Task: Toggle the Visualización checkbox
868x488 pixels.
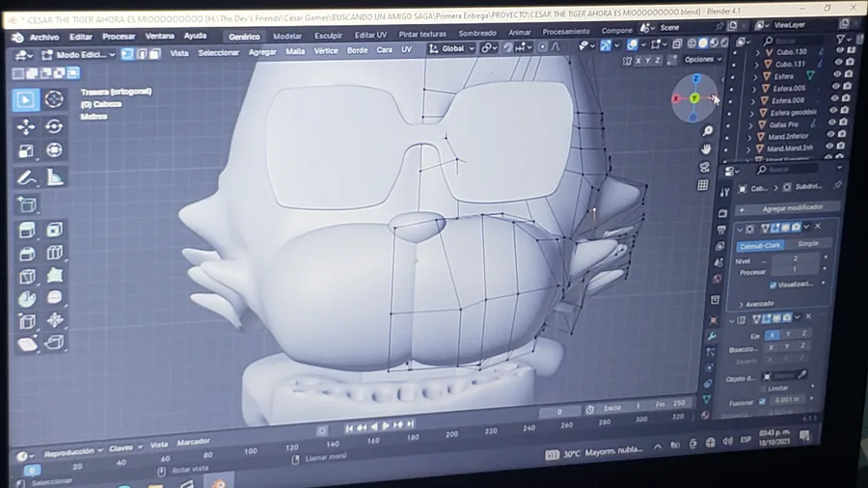Action: 773,285
